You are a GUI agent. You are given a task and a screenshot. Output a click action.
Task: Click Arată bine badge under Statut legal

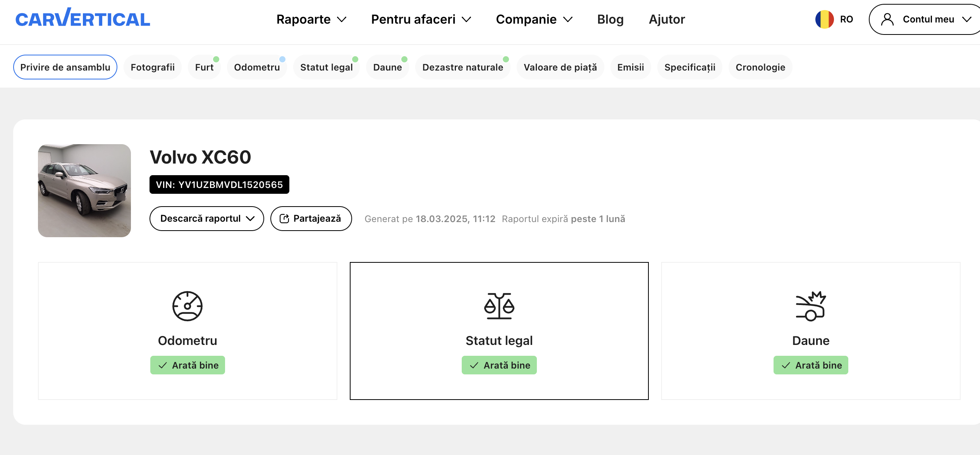pyautogui.click(x=499, y=365)
